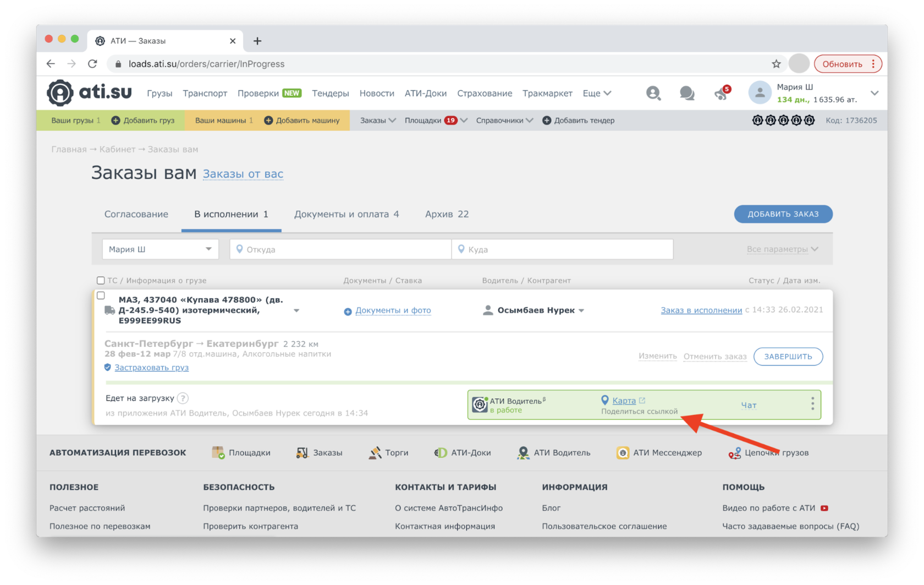
Task: Click Отменить заказ link
Action: point(714,357)
